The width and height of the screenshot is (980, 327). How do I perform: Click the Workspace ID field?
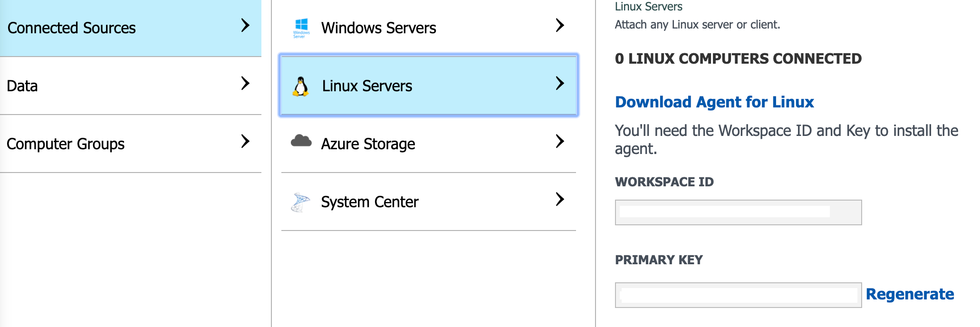(x=738, y=212)
